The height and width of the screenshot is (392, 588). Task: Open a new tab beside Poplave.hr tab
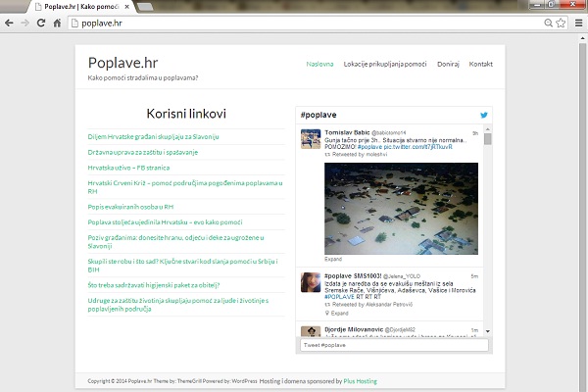[x=145, y=7]
